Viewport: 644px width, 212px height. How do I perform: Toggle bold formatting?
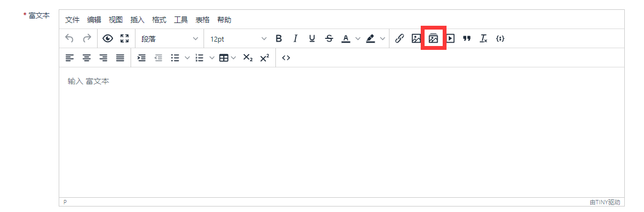coord(279,38)
